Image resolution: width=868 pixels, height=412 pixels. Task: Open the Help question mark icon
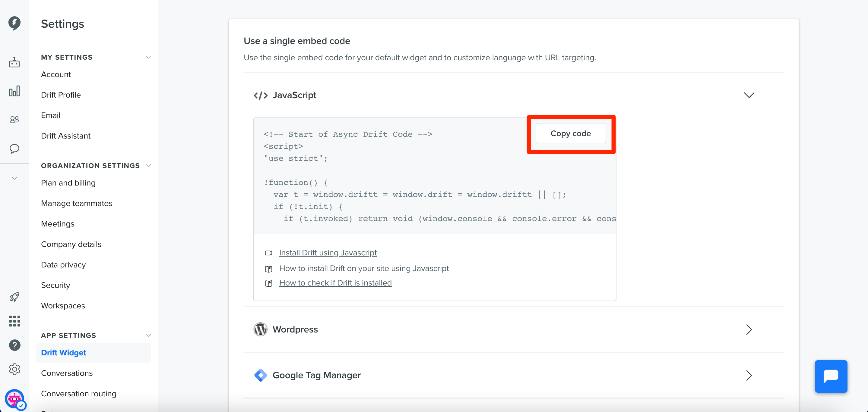point(14,345)
